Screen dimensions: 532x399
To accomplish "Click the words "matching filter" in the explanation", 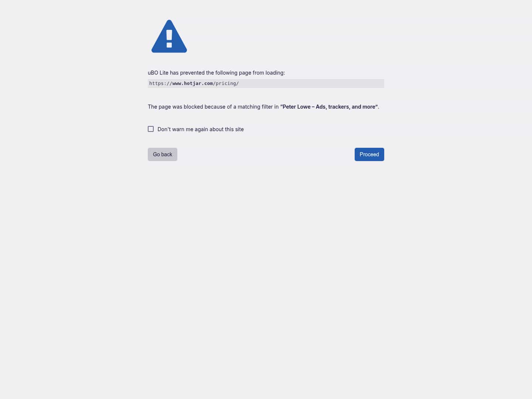I will (x=255, y=107).
